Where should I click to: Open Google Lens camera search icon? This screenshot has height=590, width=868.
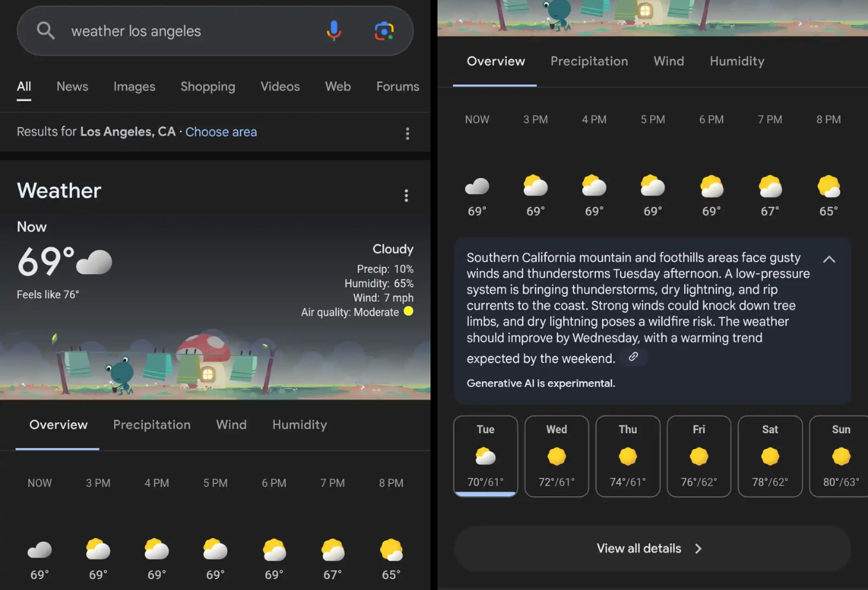(x=384, y=31)
